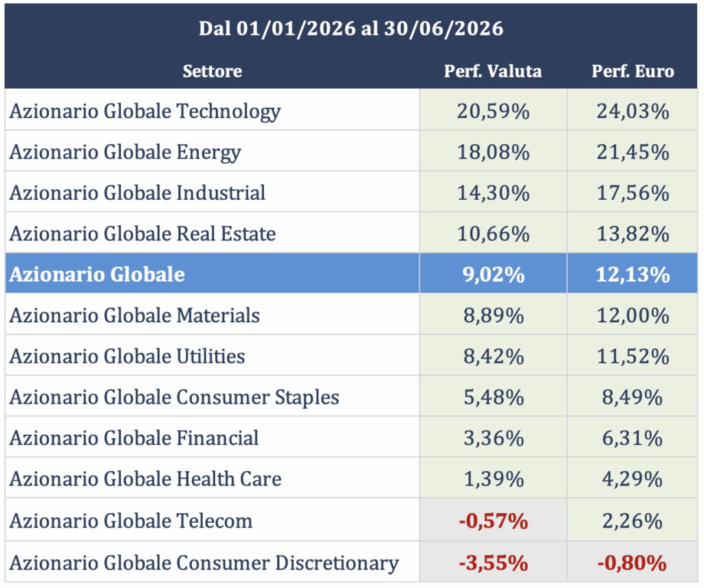Image resolution: width=704 pixels, height=588 pixels.
Task: Click the red -0,80% Consumer Discretionary value
Action: pyautogui.click(x=632, y=563)
